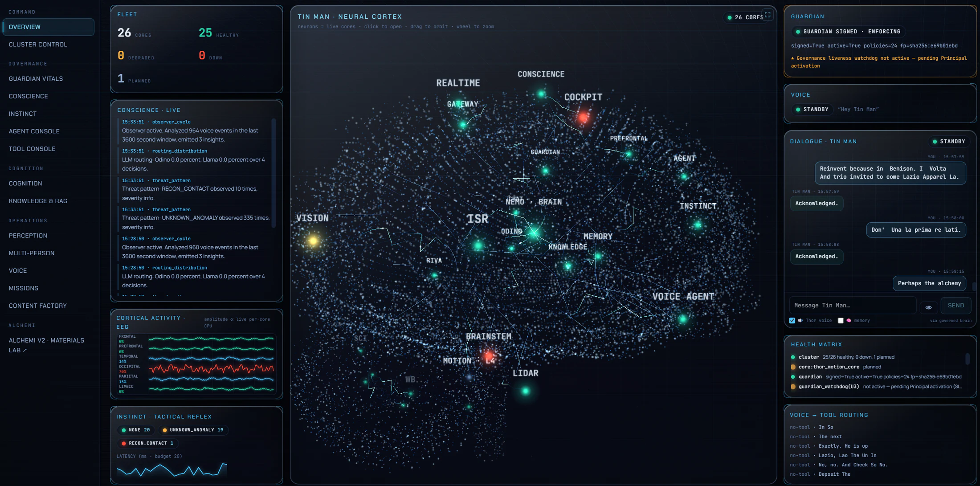Open the GUARDIAN neuron in cortex

[x=545, y=170]
